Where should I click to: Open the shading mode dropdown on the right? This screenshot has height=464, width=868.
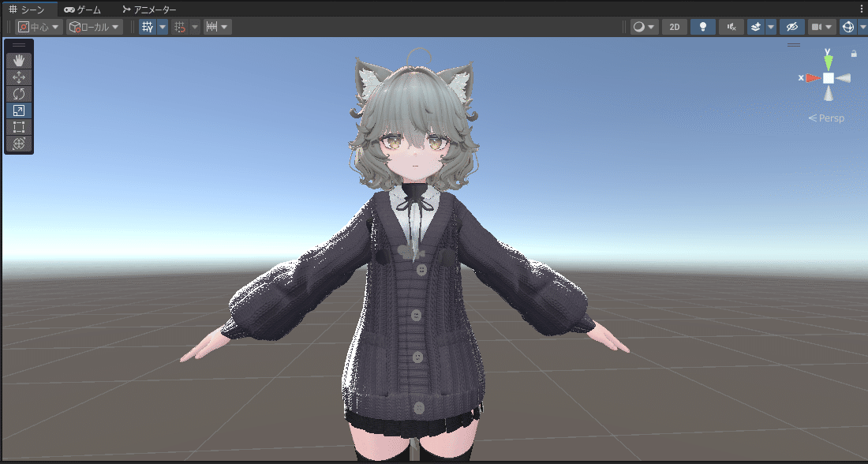point(643,26)
